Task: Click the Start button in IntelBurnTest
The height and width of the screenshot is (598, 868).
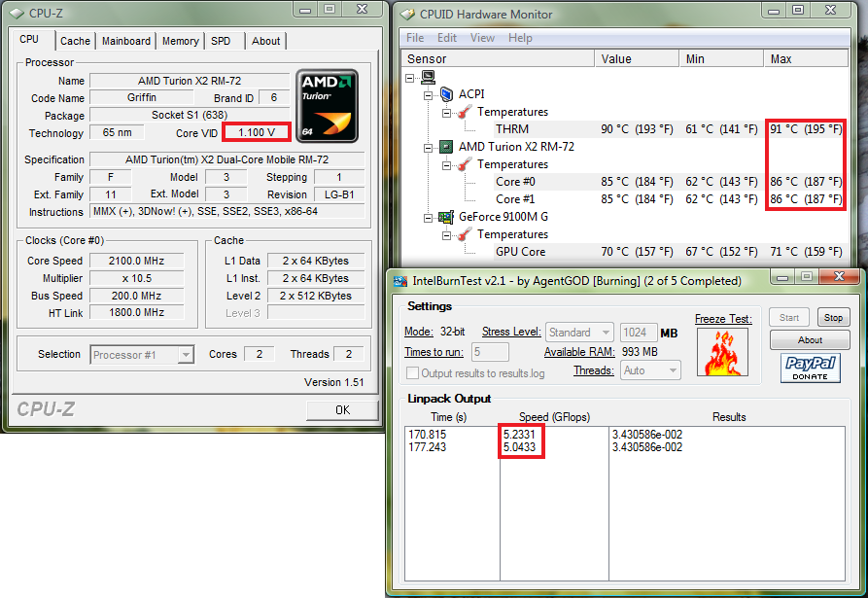Action: (x=789, y=318)
